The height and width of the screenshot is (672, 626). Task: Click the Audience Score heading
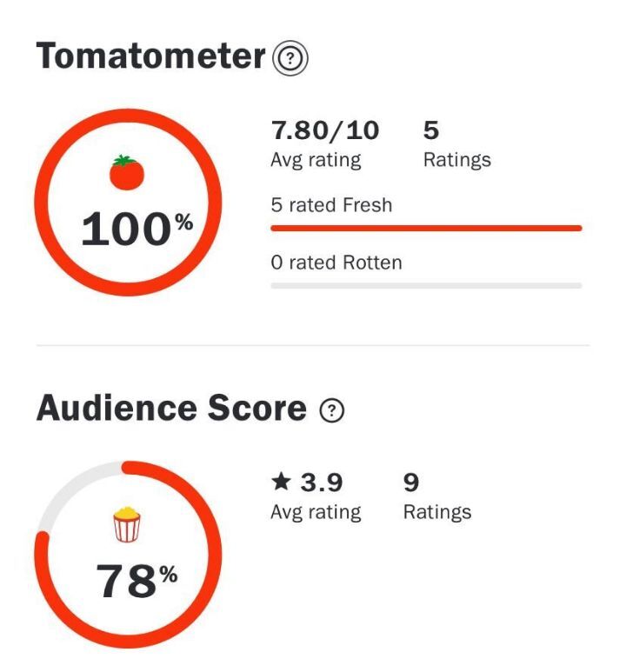(171, 409)
